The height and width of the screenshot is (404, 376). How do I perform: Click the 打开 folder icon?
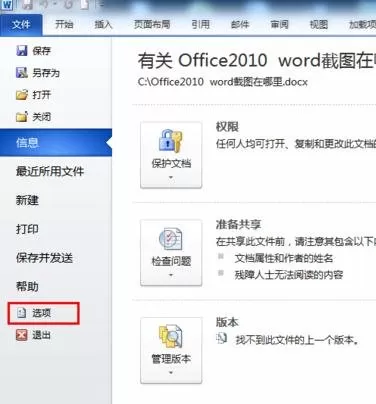[22, 95]
